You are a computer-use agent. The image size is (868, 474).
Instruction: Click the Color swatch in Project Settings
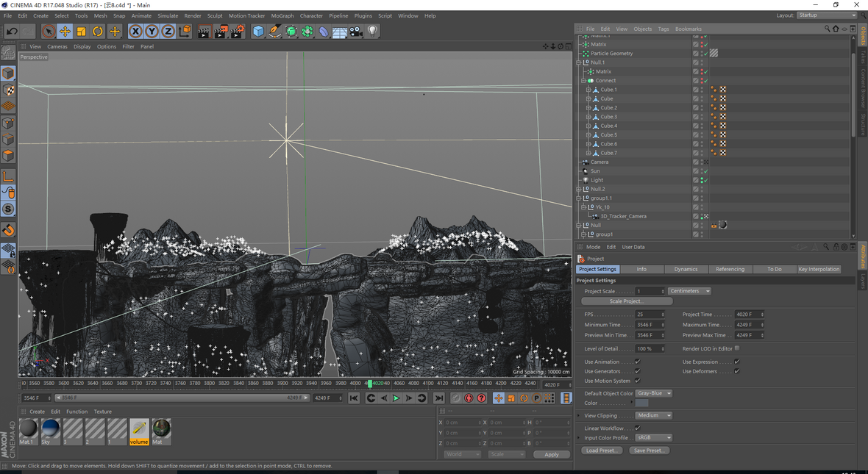pyautogui.click(x=642, y=403)
